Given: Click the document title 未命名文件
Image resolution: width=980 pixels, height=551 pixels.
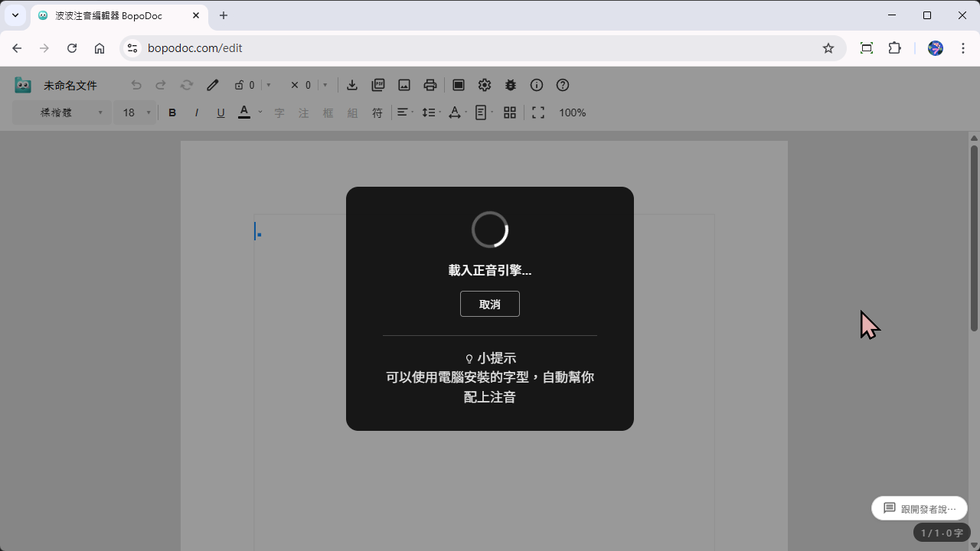Looking at the screenshot, I should pyautogui.click(x=70, y=85).
